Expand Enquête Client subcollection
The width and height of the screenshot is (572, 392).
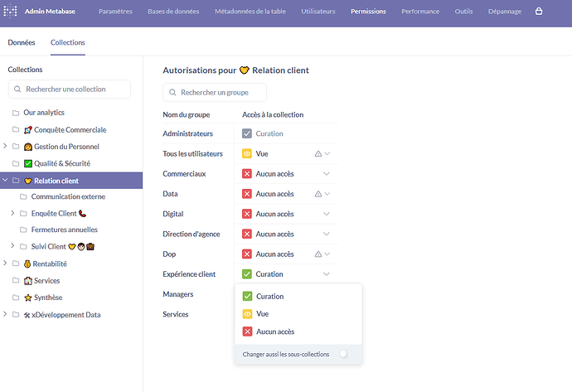[x=12, y=213]
